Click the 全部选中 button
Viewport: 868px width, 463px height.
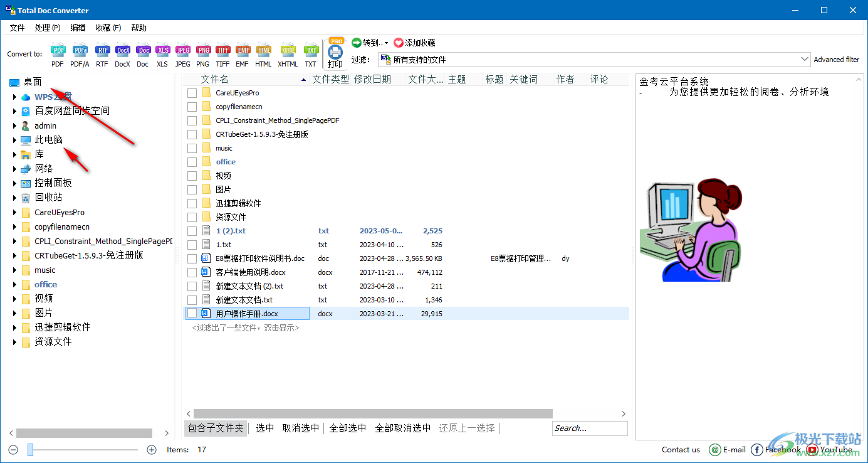tap(348, 428)
